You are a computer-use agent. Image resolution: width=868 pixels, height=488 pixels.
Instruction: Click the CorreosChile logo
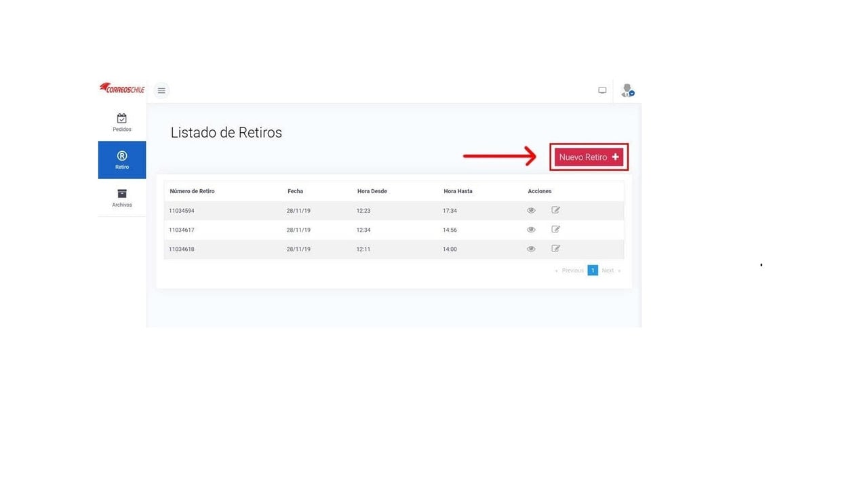click(122, 89)
